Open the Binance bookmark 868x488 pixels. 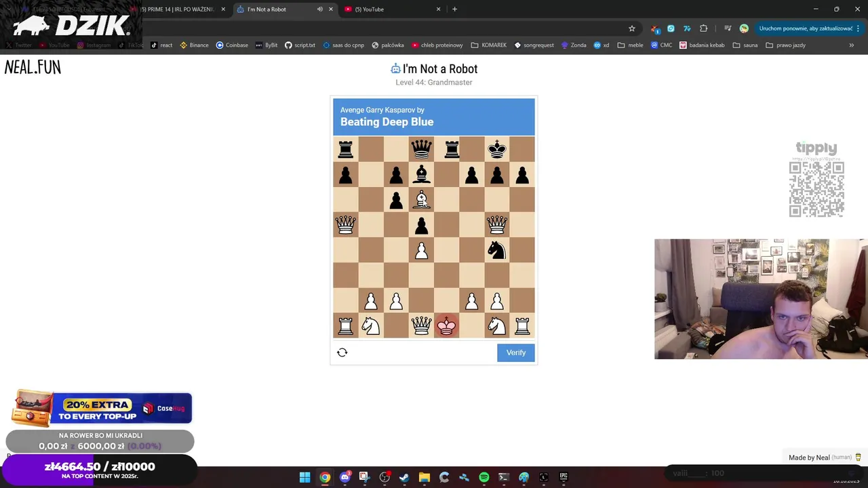194,45
